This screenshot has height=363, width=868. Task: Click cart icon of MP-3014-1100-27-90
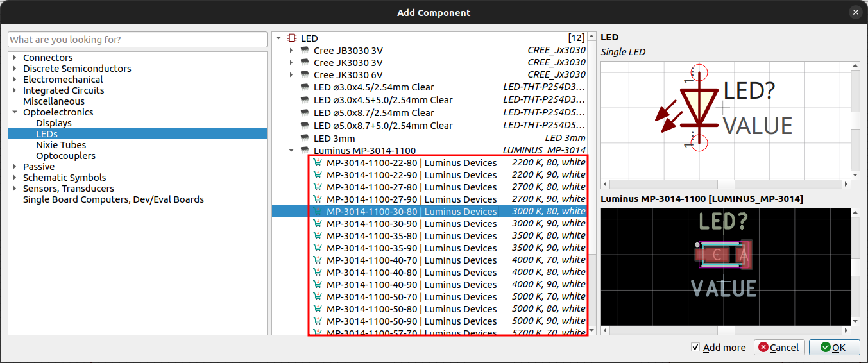coord(318,199)
